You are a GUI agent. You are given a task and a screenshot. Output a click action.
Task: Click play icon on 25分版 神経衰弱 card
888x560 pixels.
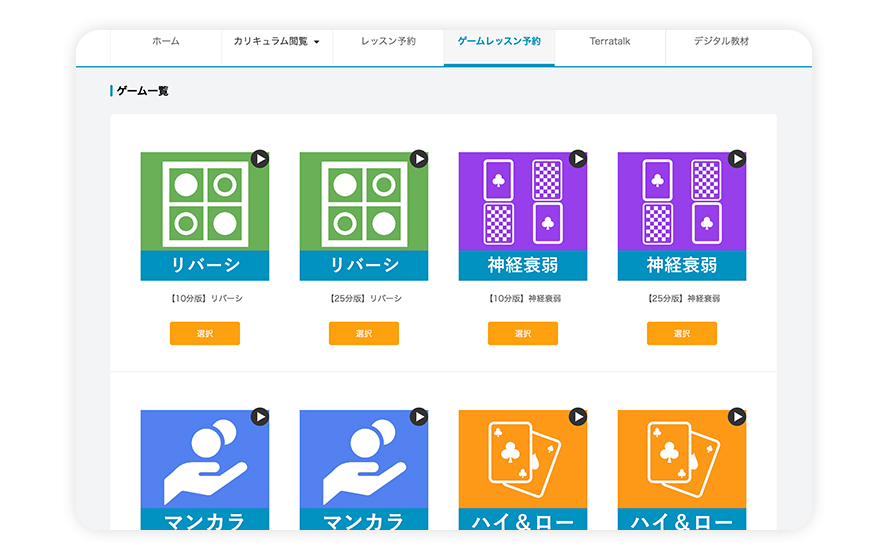pos(737,159)
